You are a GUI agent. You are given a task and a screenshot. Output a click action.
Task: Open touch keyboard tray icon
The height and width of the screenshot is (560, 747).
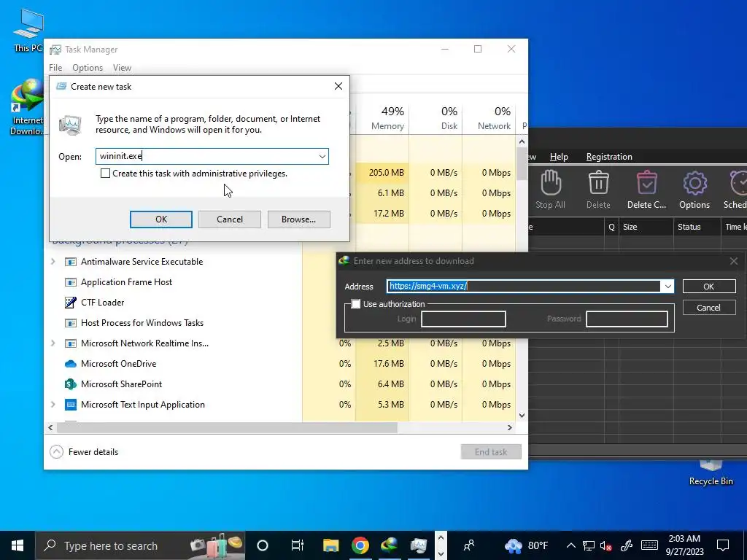click(x=649, y=545)
